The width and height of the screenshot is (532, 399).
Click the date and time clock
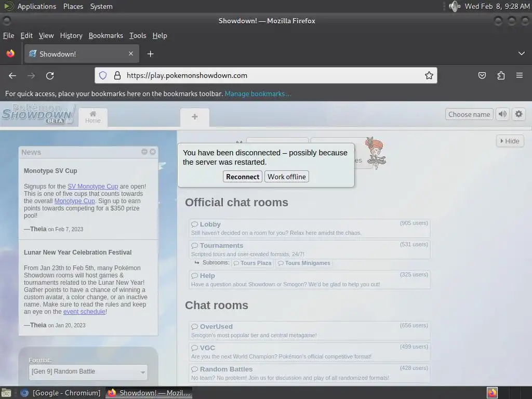[497, 6]
